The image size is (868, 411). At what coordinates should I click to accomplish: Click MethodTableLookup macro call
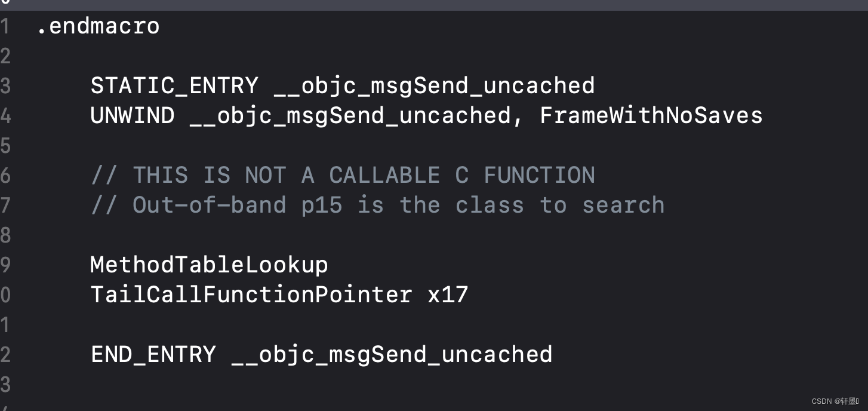[x=210, y=265]
